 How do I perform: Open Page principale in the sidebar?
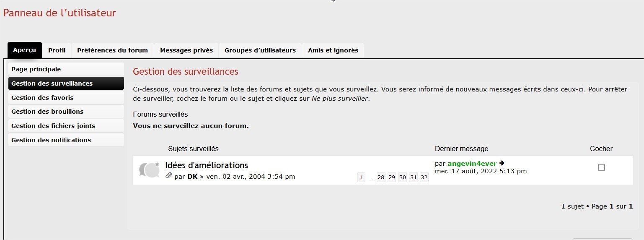(36, 69)
